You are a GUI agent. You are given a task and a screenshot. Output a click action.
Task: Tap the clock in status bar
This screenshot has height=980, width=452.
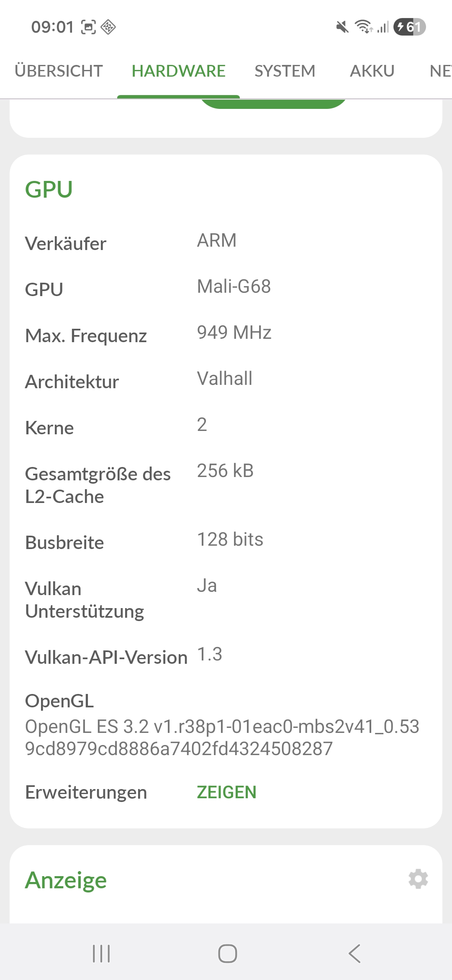click(x=52, y=27)
